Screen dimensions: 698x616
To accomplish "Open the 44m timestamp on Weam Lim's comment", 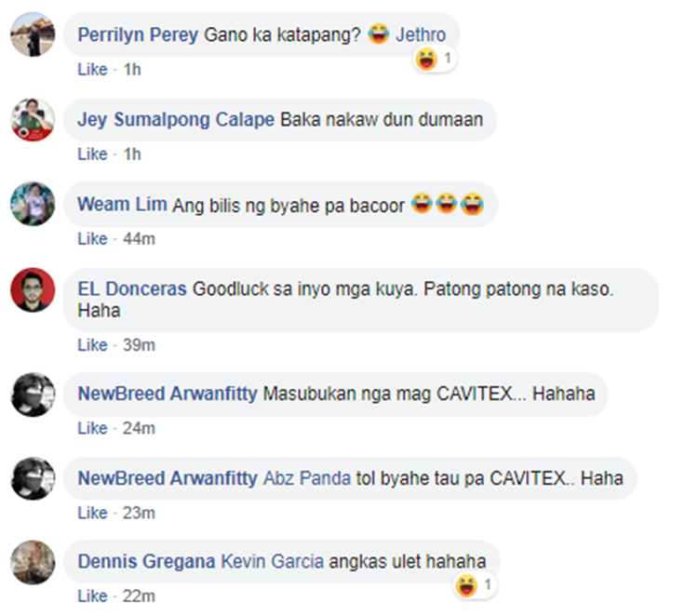I will pos(139,239).
